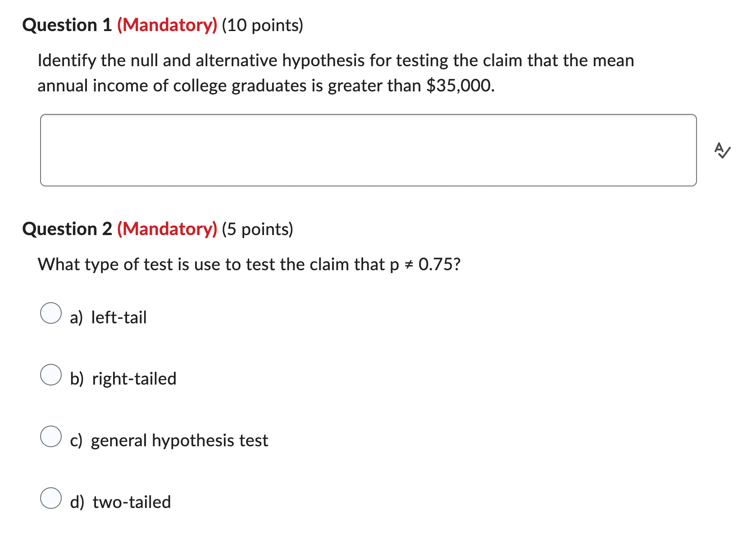The width and height of the screenshot is (756, 544).
Task: Pick the left-tail option label text
Action: point(109,317)
